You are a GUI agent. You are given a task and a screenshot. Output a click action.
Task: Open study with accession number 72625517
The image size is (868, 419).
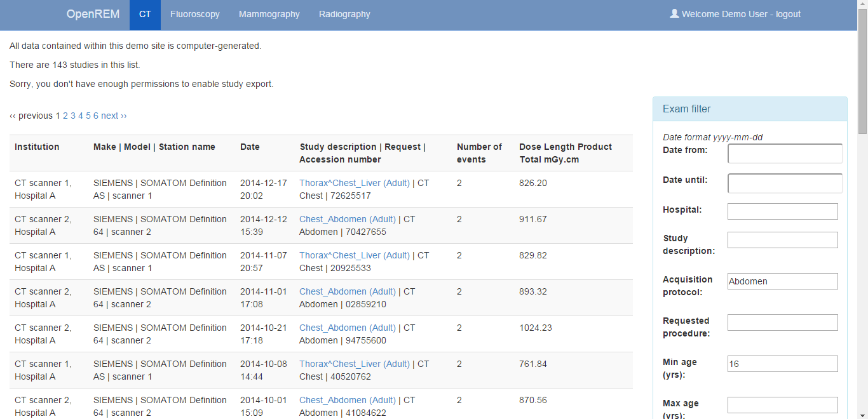[354, 183]
